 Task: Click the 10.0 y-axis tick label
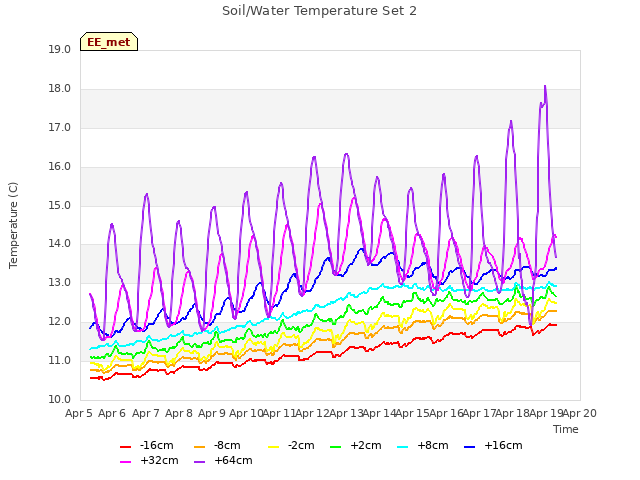point(60,399)
